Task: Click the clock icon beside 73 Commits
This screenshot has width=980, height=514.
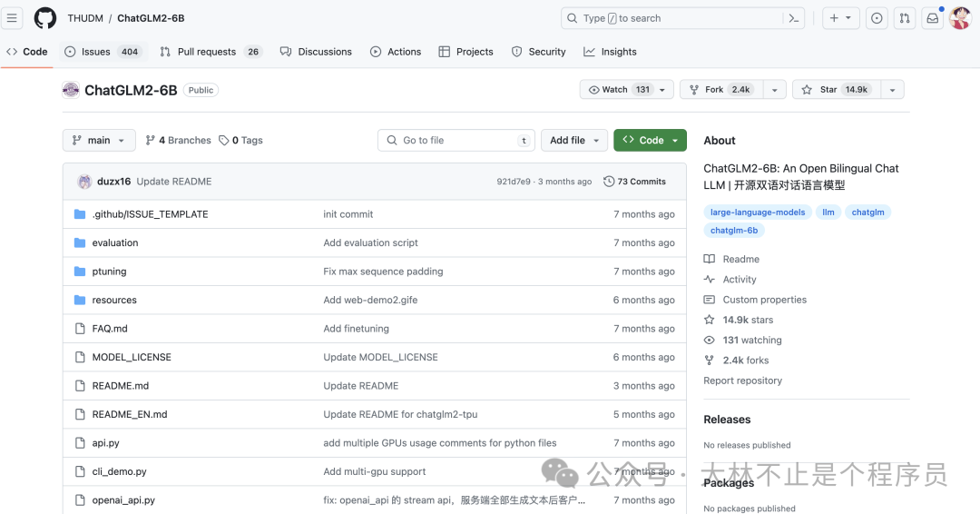Action: click(x=609, y=182)
